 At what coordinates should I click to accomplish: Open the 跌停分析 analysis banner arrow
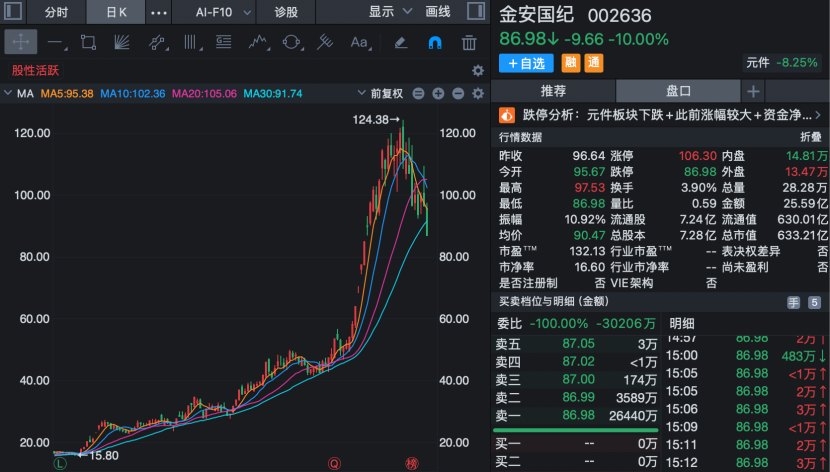[x=819, y=114]
